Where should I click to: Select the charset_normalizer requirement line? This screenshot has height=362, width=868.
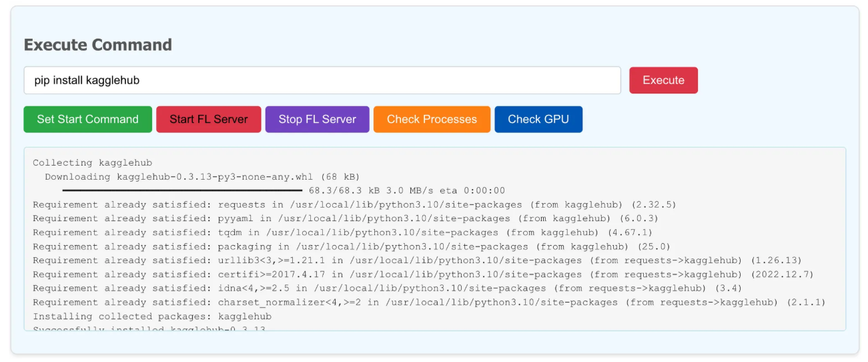coord(429,303)
